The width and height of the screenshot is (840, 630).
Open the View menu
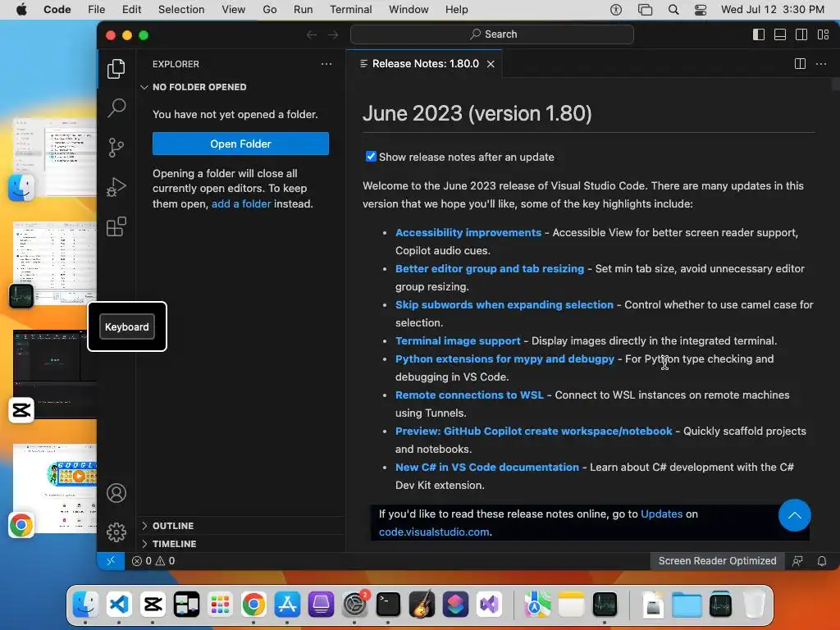(x=233, y=10)
